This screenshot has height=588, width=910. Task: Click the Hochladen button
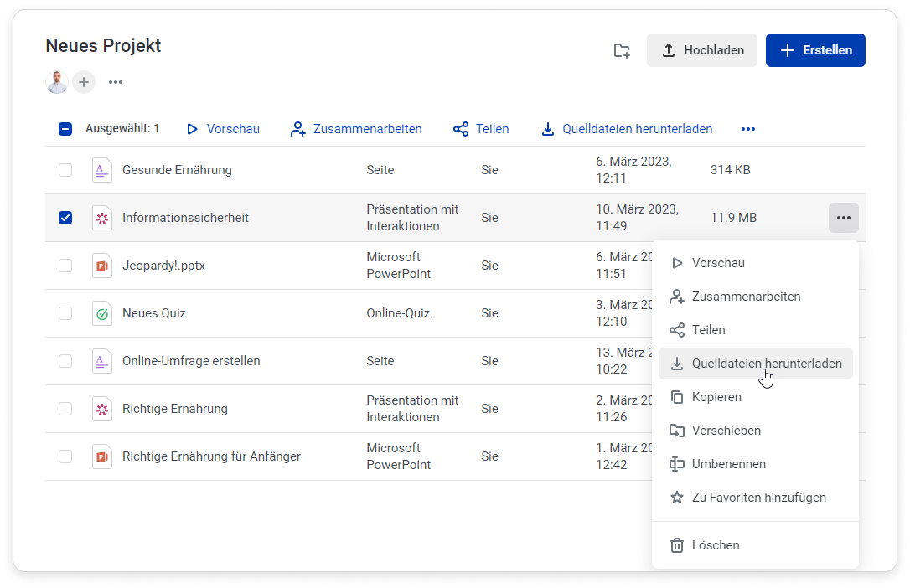701,50
